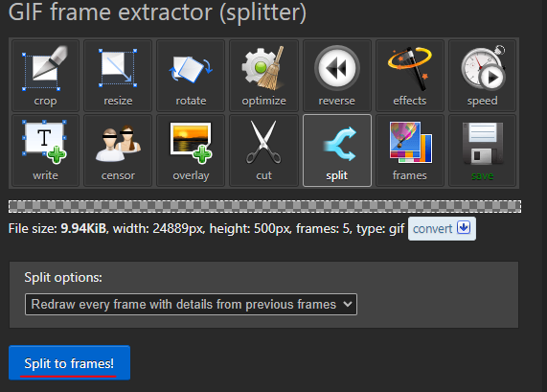
Task: Click the file size '9.94KiB' text
Action: pyautogui.click(x=83, y=229)
